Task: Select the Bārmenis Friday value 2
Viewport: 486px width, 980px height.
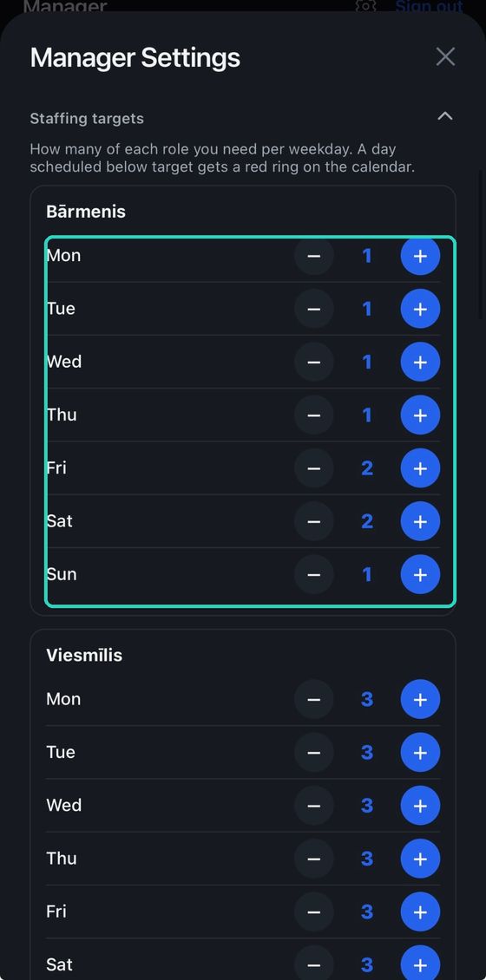Action: click(x=367, y=468)
